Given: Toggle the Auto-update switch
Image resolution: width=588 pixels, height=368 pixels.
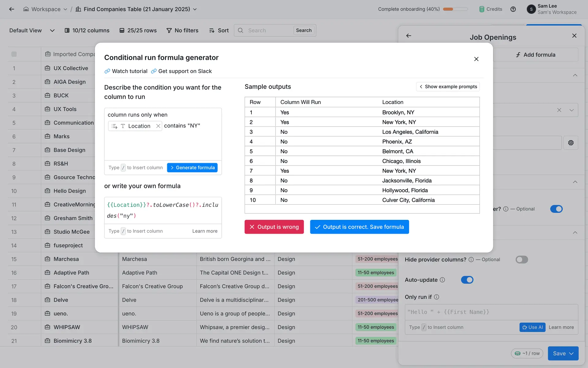Looking at the screenshot, I should pos(467,280).
